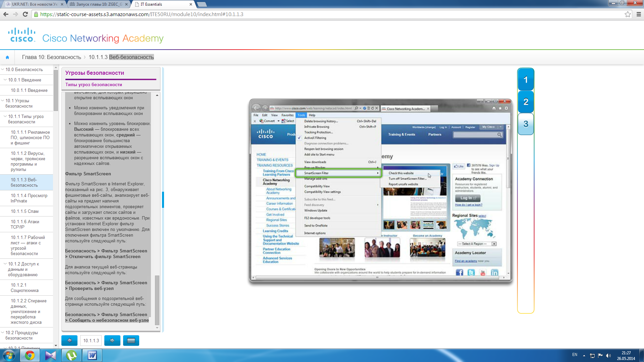Go to next page with right arrow button
The width and height of the screenshot is (644, 362).
coord(112,341)
